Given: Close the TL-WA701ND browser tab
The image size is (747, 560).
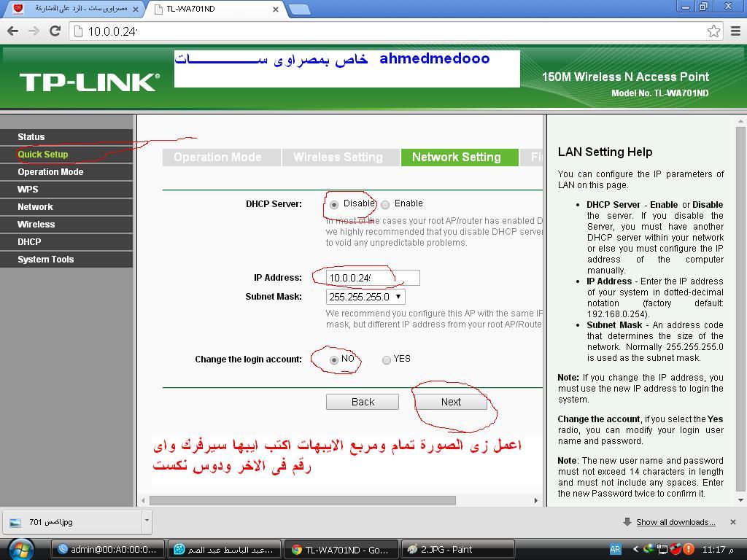Looking at the screenshot, I should pos(275,9).
